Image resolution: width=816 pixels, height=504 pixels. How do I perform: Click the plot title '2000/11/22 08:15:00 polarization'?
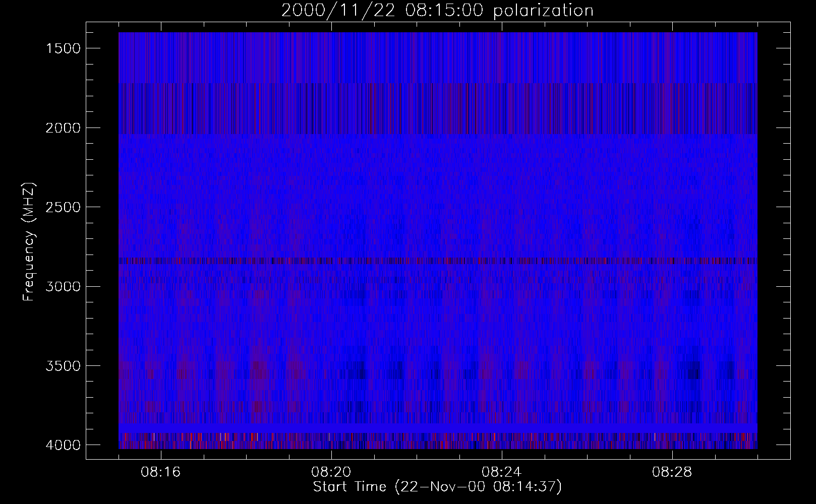pyautogui.click(x=437, y=11)
